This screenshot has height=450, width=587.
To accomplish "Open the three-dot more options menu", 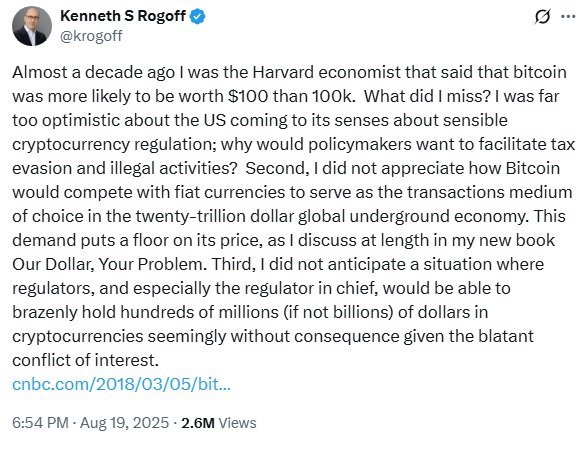I will (568, 16).
